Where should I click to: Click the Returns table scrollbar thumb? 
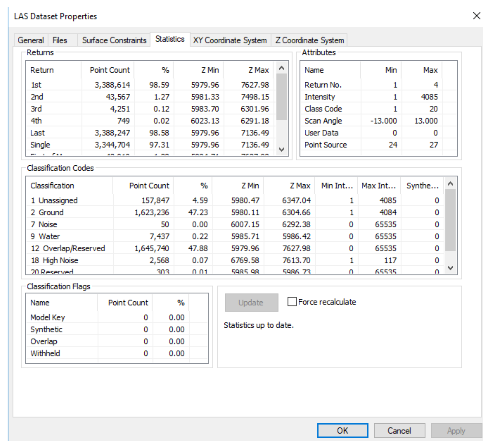(282, 97)
